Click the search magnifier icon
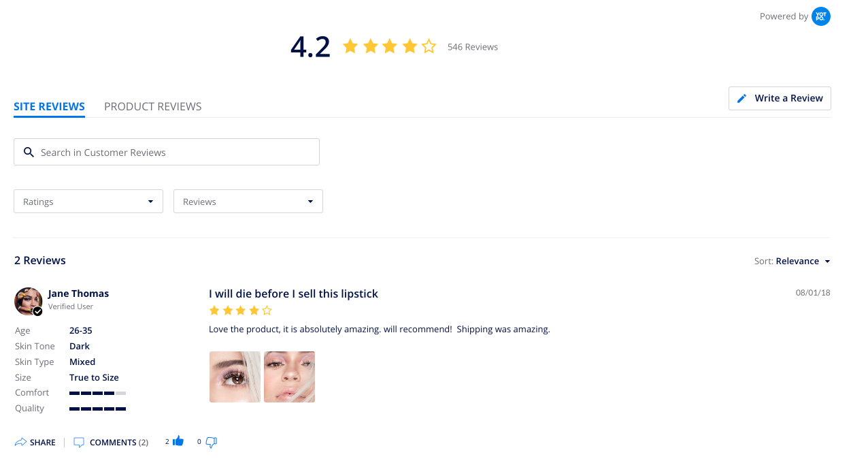This screenshot has height=461, width=868. click(29, 152)
